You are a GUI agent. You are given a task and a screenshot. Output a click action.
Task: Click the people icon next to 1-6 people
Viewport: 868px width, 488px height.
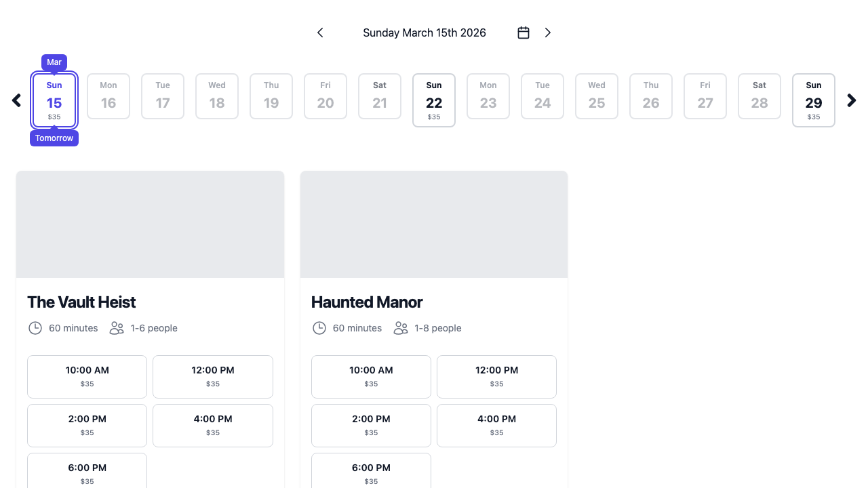coord(116,328)
